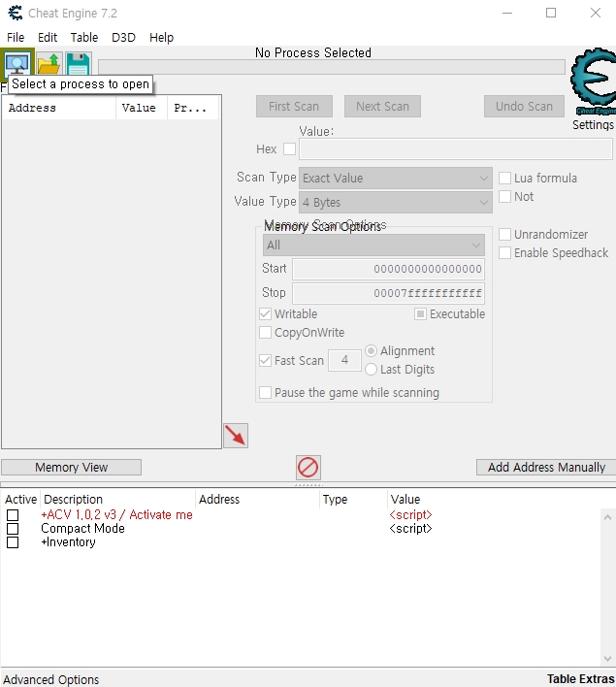Viewport: 616px width, 687px height.
Task: Click Add Address Manually
Action: 546,468
